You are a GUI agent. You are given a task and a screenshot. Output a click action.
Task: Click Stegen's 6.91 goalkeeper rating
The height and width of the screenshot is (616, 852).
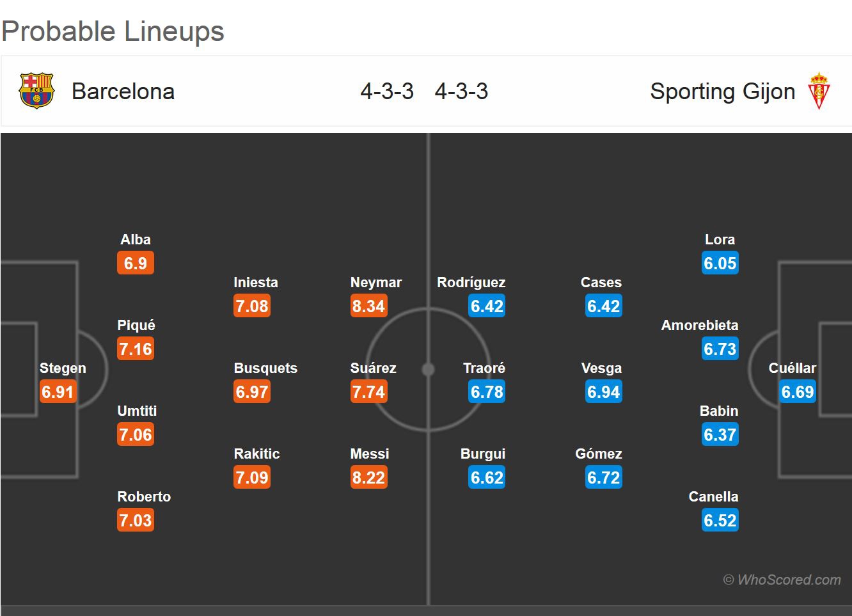point(58,392)
